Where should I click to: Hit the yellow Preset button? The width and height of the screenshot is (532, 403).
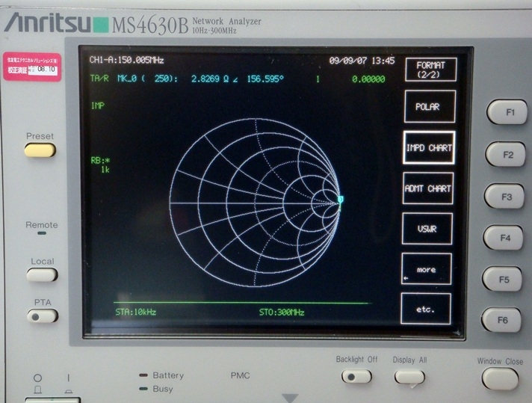tap(40, 150)
